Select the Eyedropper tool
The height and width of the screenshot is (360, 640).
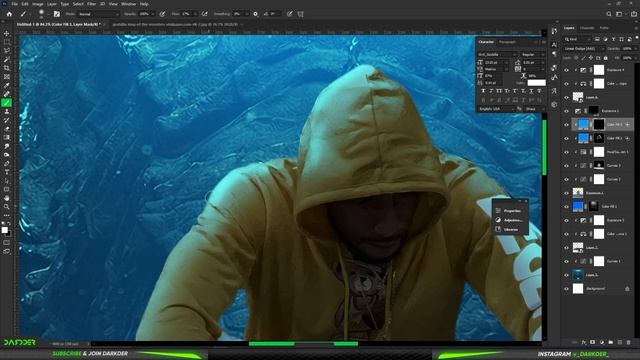tap(7, 85)
